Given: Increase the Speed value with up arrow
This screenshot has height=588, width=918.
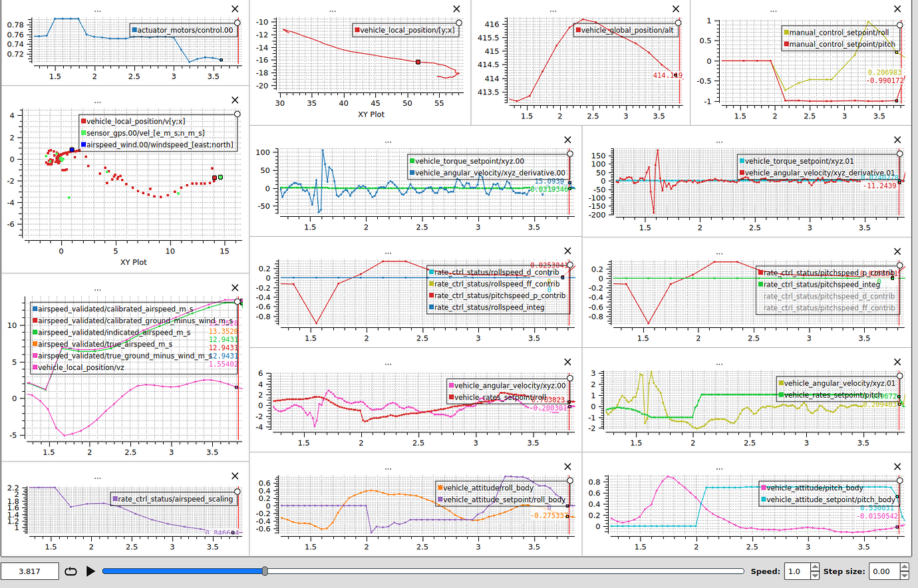Looking at the screenshot, I should click(815, 567).
